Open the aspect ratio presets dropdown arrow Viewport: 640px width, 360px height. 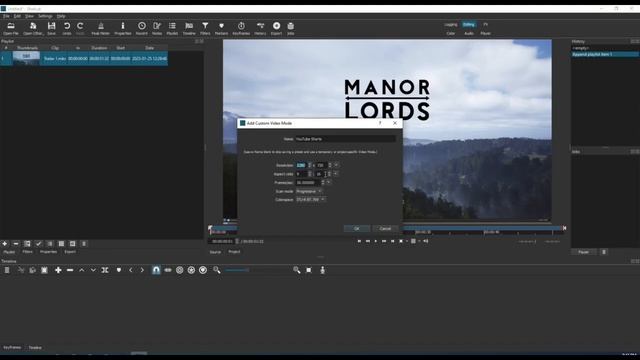(336, 174)
